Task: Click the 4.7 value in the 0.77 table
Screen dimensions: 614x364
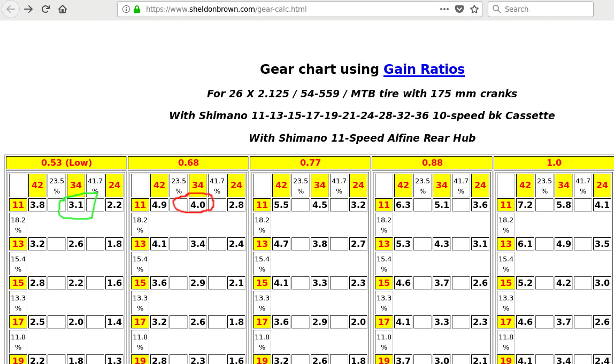Action: 281,244
